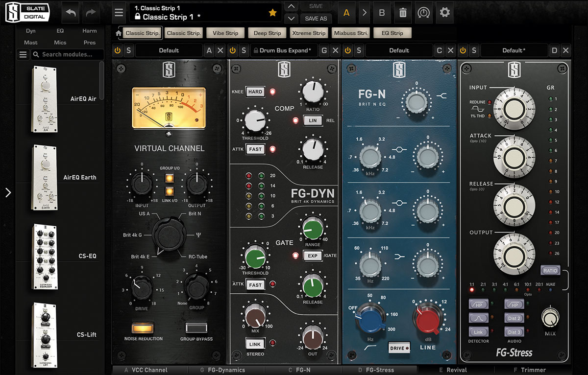Open the Classic Strip 1 preset name dropdown
This screenshot has width=588, height=375.
tap(205, 13)
